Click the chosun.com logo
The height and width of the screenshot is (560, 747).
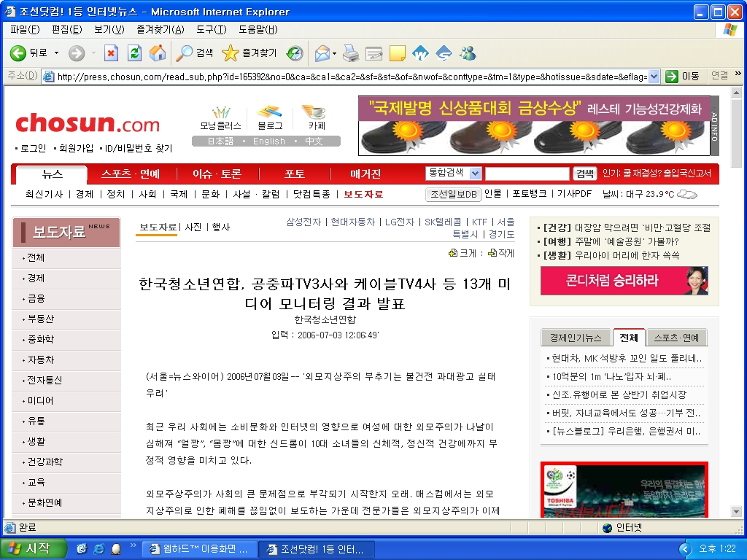[x=88, y=122]
